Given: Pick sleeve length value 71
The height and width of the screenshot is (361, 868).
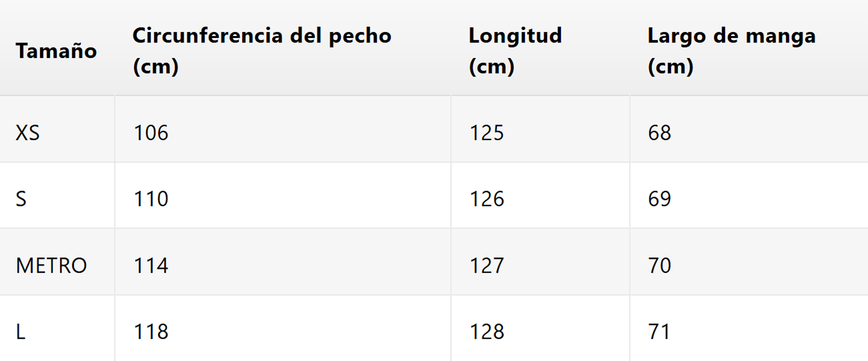Looking at the screenshot, I should coord(659,331).
